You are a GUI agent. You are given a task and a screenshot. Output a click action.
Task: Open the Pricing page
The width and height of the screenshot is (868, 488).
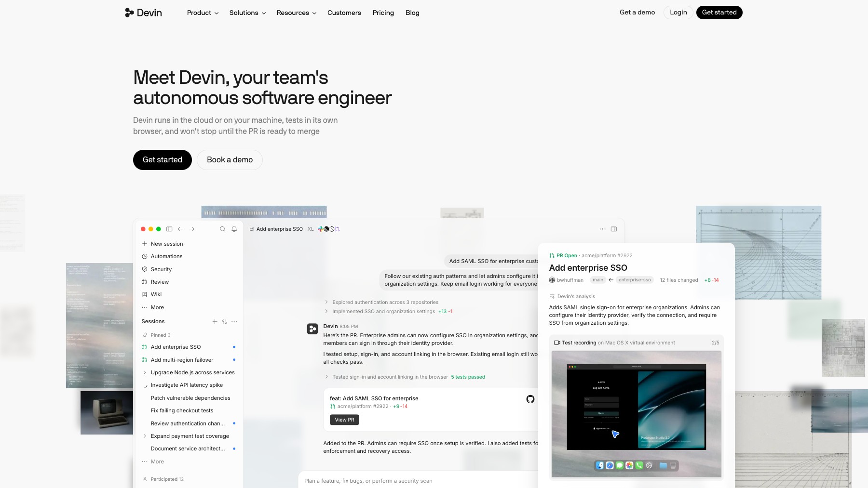[x=383, y=13]
